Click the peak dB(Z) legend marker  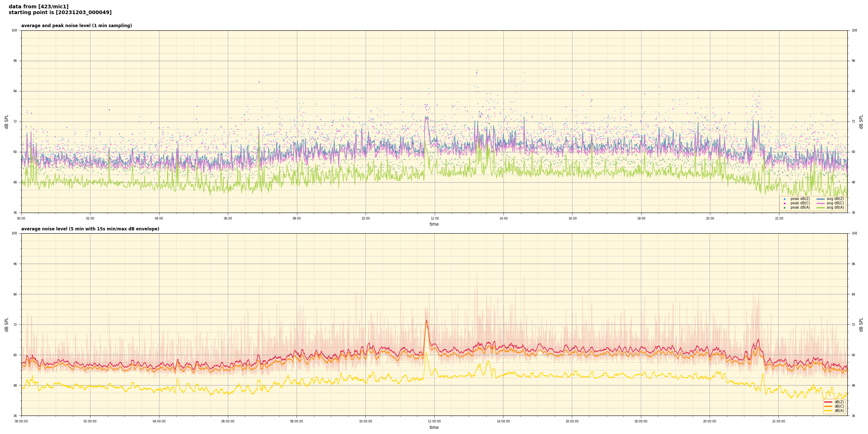(784, 199)
